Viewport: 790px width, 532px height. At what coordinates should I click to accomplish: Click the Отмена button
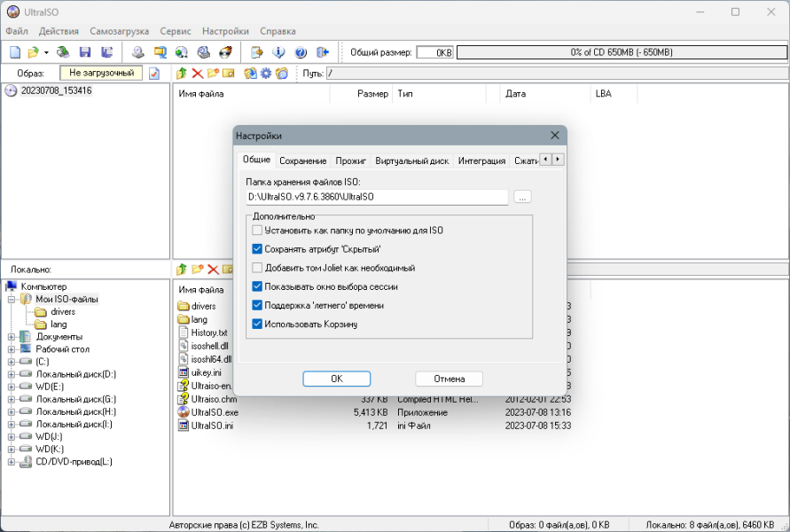click(449, 379)
